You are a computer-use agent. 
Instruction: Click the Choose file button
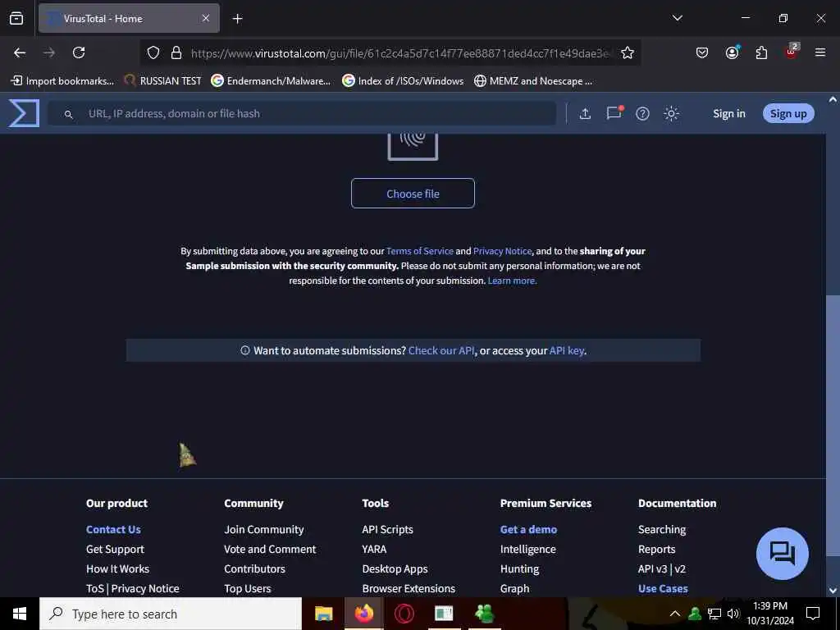[413, 194]
